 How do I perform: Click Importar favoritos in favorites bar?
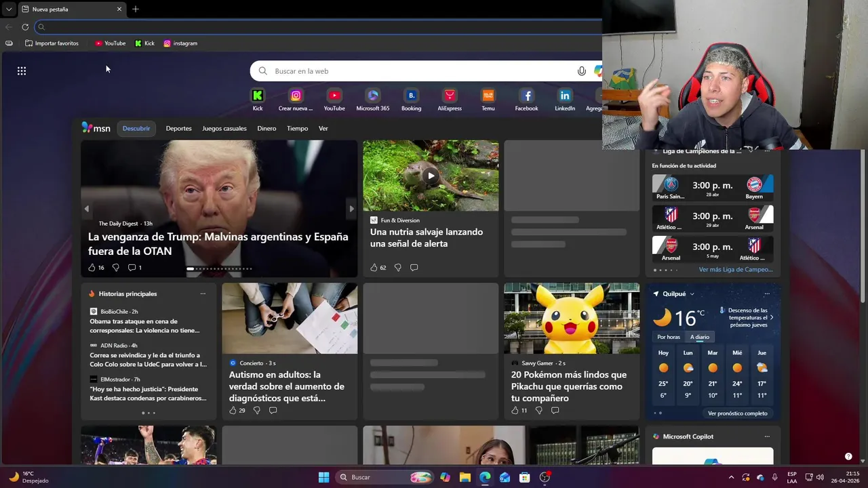52,43
